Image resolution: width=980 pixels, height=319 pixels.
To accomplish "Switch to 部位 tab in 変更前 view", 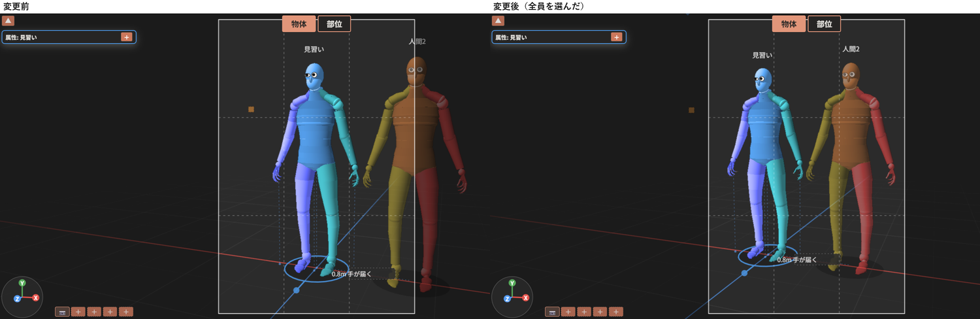I will [335, 24].
